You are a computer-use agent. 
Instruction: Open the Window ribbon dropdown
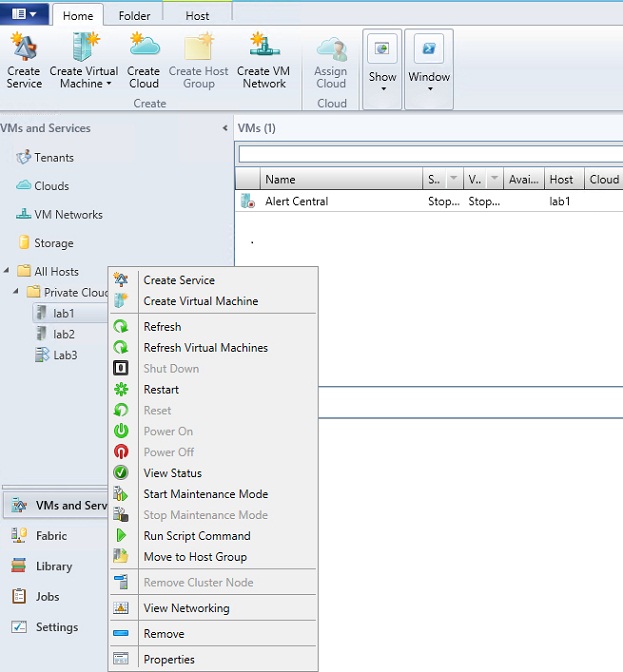point(429,69)
